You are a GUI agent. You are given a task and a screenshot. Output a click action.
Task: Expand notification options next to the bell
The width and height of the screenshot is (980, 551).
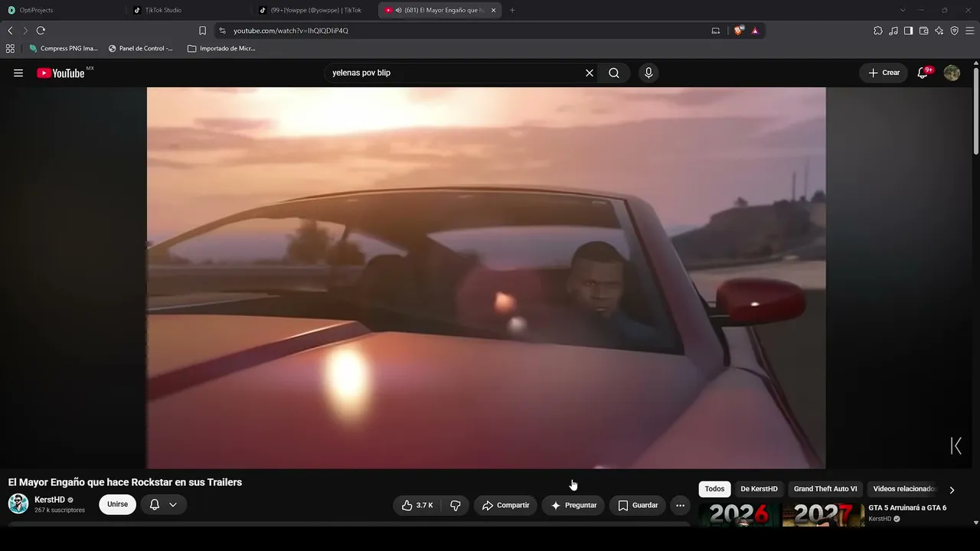click(173, 505)
